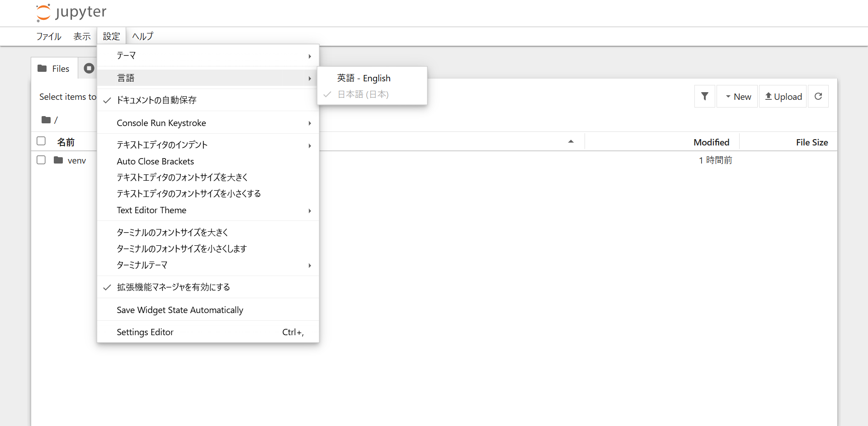The width and height of the screenshot is (868, 426).
Task: Toggle ドキュメントの自動保存 setting
Action: click(156, 100)
